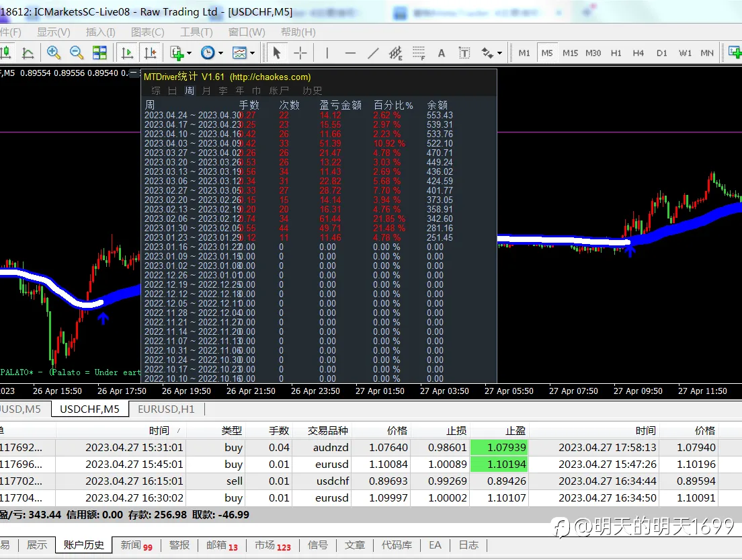Select the Fibonacci retracement tool
This screenshot has height=560, width=742.
(419, 53)
